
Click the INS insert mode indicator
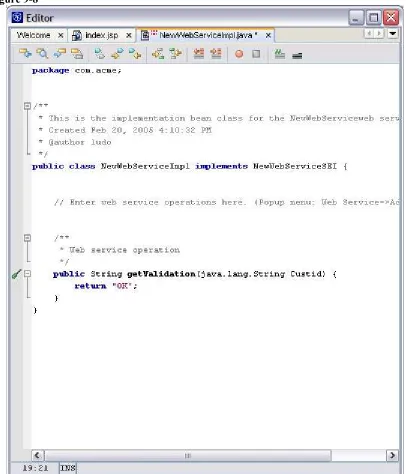(x=68, y=468)
